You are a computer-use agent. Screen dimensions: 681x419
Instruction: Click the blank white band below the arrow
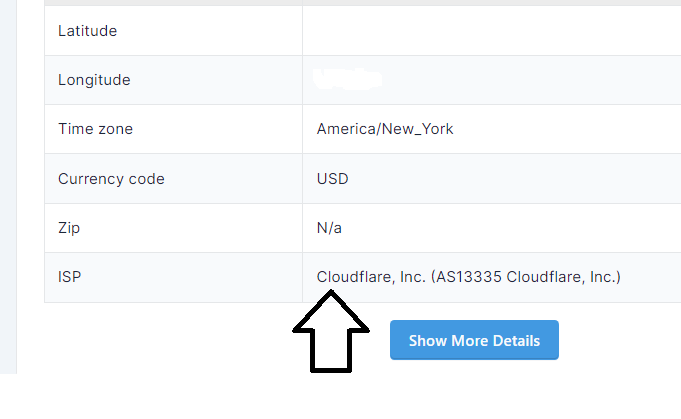(340, 396)
